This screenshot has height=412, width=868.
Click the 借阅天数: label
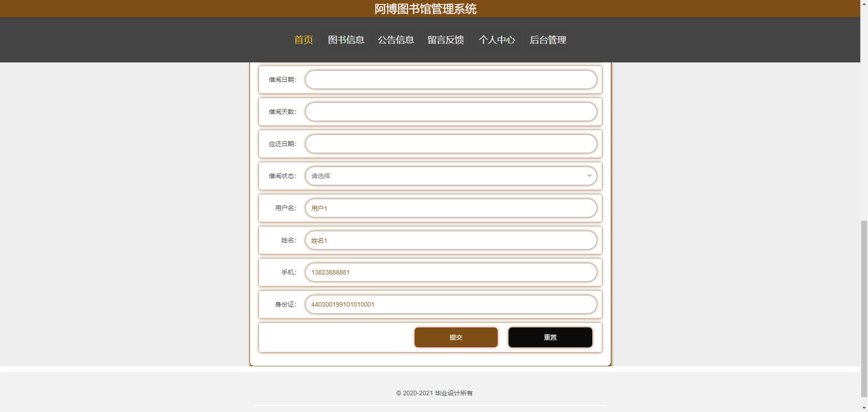283,112
